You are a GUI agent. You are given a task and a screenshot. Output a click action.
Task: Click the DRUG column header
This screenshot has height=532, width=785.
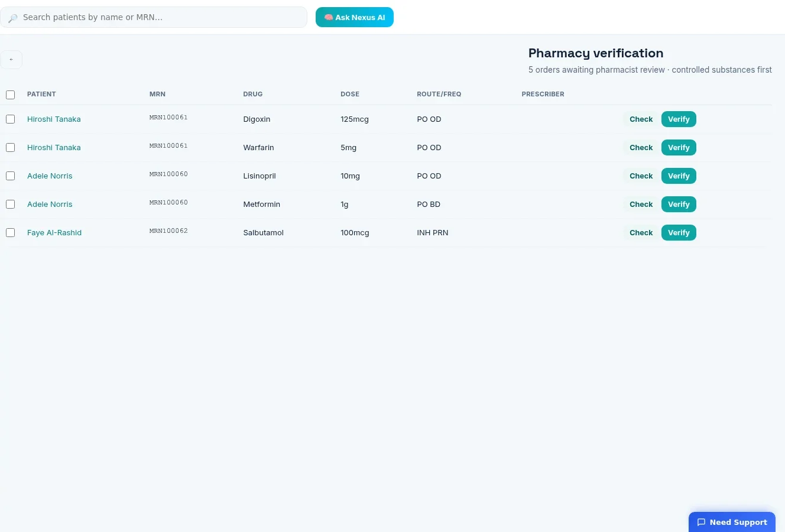pyautogui.click(x=253, y=94)
